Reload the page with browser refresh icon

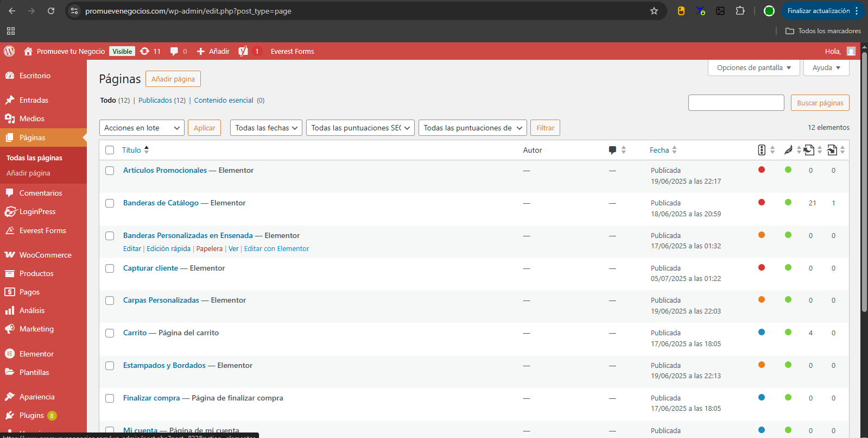tap(51, 11)
